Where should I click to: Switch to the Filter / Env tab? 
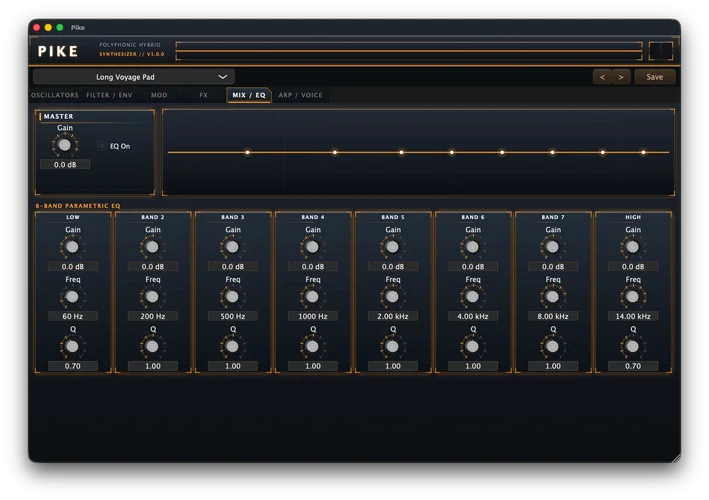coord(109,95)
